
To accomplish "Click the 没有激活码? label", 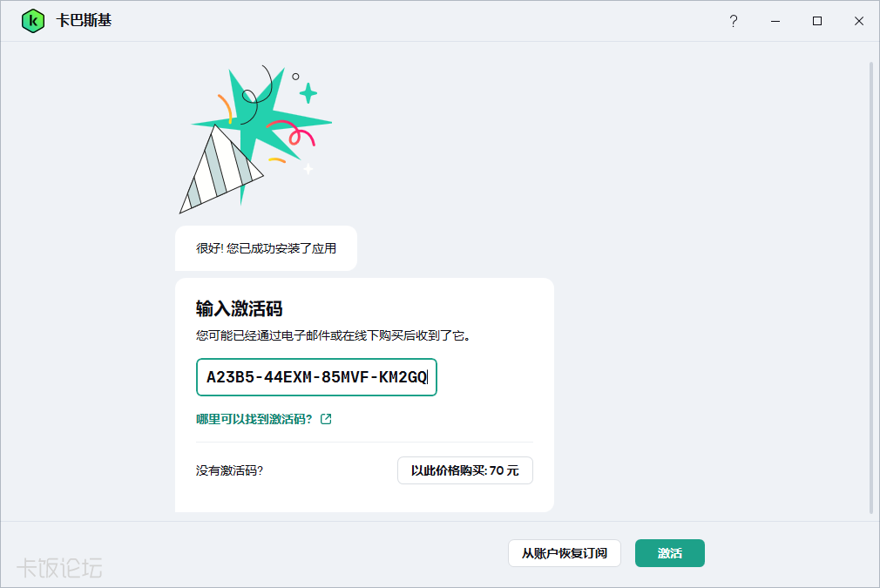I will tap(229, 470).
